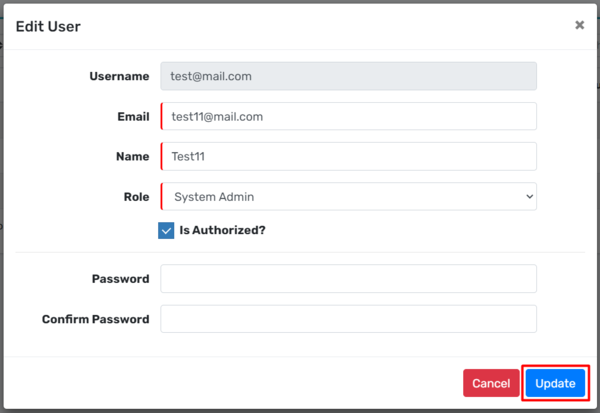Click the Confirm Password label
This screenshot has height=413, width=600.
pyautogui.click(x=95, y=319)
